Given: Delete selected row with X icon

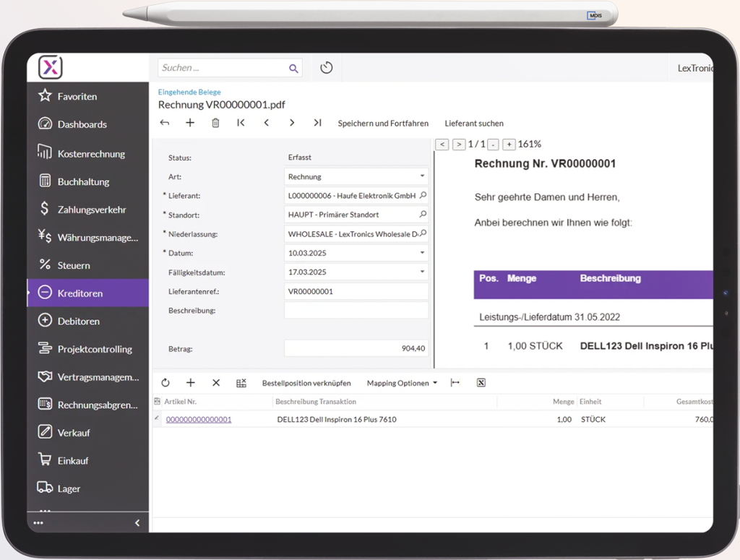Looking at the screenshot, I should pos(216,383).
